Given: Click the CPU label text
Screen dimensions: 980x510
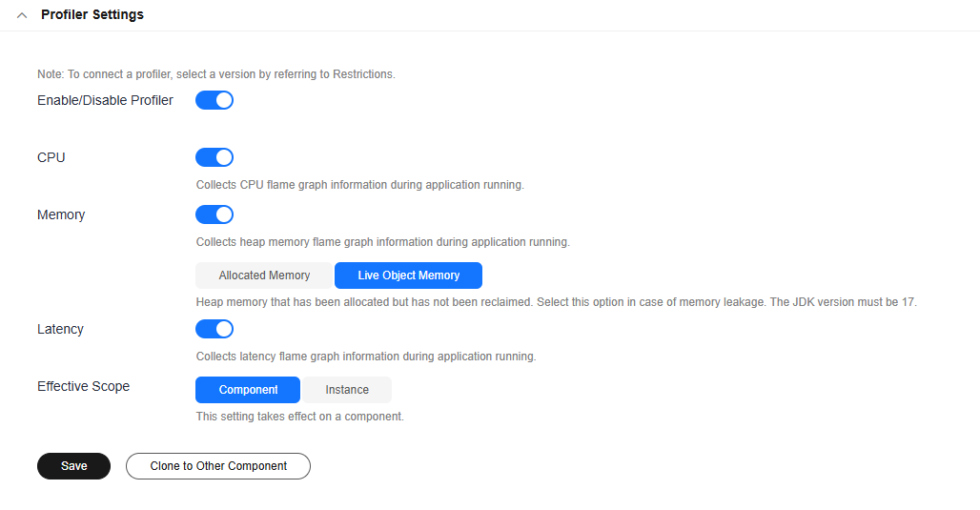Looking at the screenshot, I should click(51, 157).
